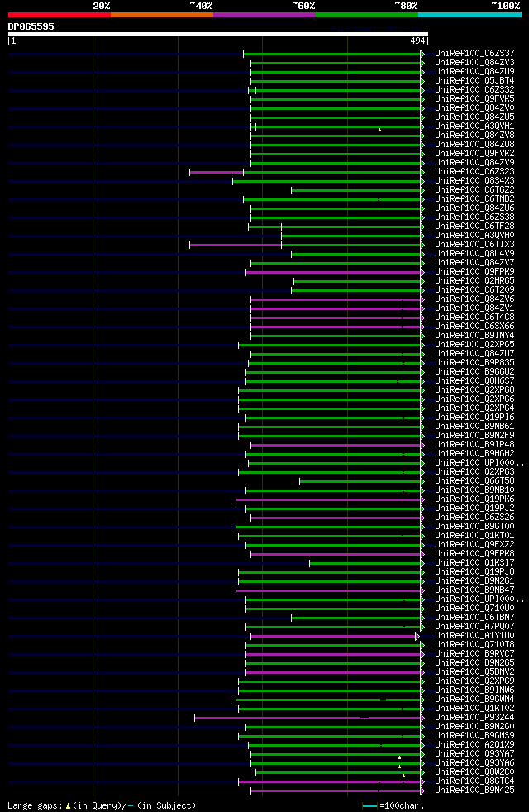The image size is (529, 812).
Task: Select the UniRef100_B9IP48 label
Action: coord(474,445)
